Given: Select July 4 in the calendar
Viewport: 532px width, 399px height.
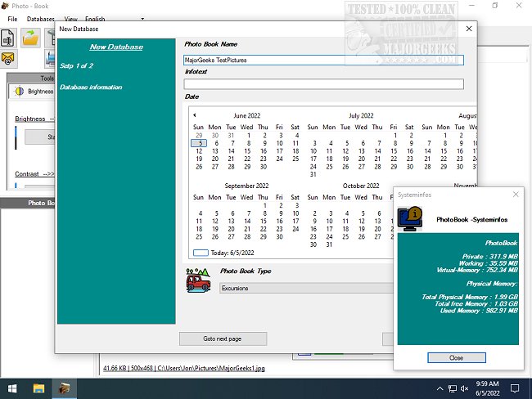Looking at the screenshot, I should (x=330, y=143).
